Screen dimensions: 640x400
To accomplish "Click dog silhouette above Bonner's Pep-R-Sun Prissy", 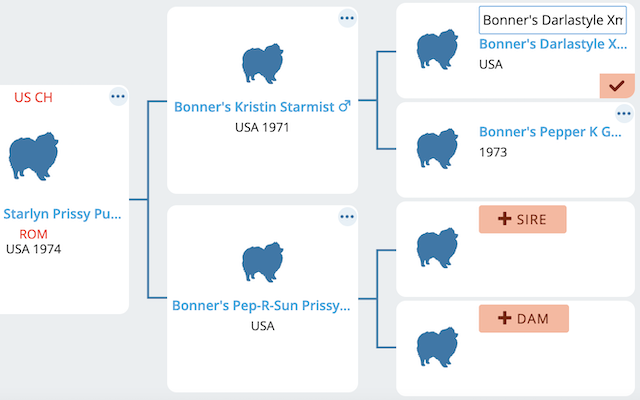I will point(262,262).
